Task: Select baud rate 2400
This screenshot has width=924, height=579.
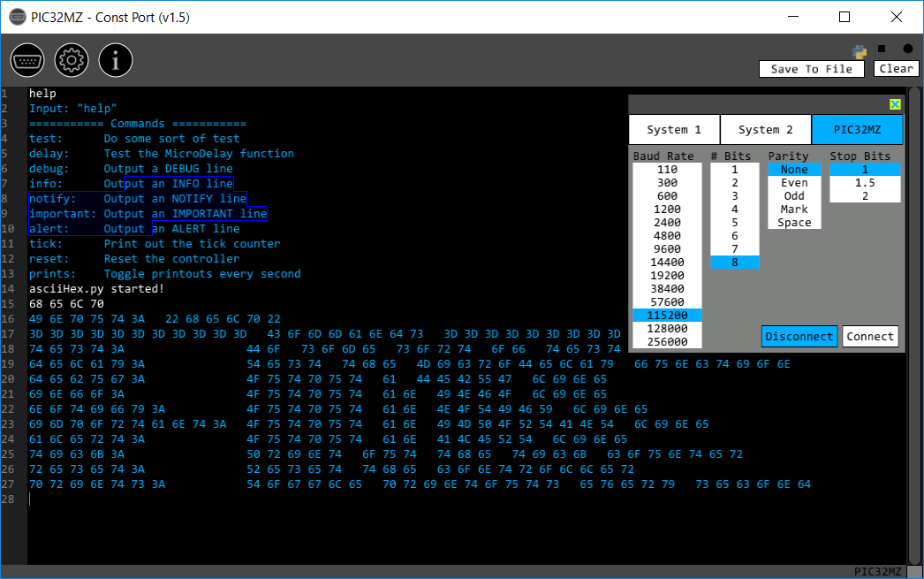Action: click(667, 223)
